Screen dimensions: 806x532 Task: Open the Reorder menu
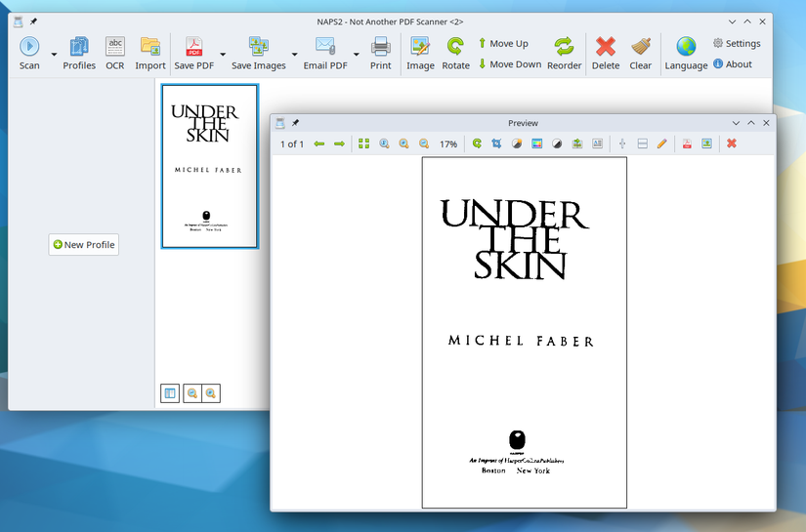point(564,54)
